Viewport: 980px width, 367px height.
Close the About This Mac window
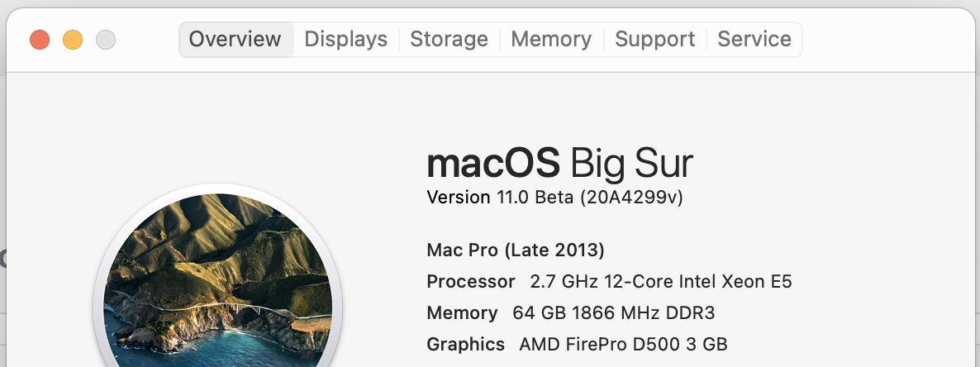[40, 39]
